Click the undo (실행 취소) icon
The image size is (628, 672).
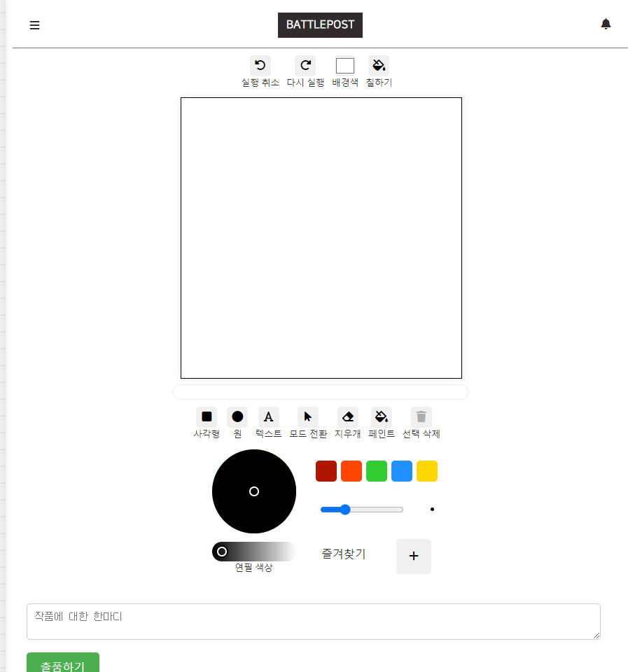[x=260, y=66]
